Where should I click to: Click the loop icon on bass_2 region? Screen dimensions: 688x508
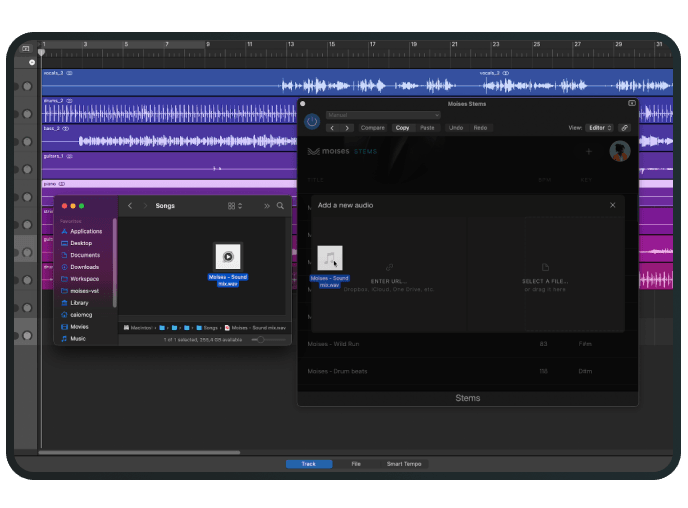pos(66,129)
